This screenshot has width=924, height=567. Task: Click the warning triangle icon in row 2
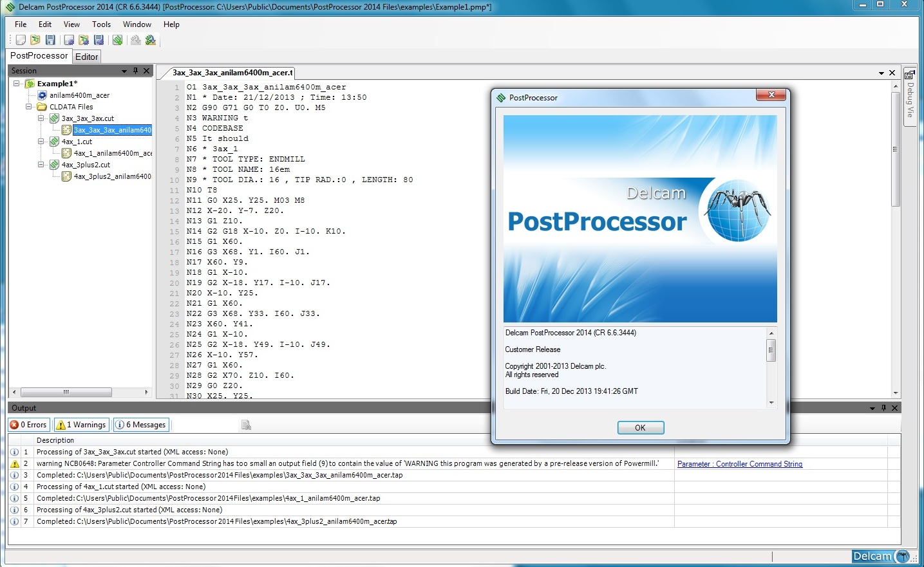click(15, 463)
